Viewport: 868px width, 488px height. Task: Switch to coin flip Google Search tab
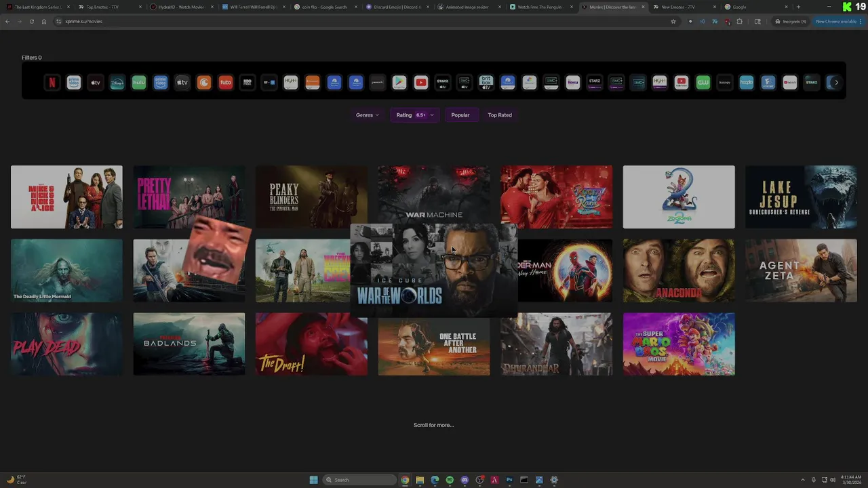325,7
